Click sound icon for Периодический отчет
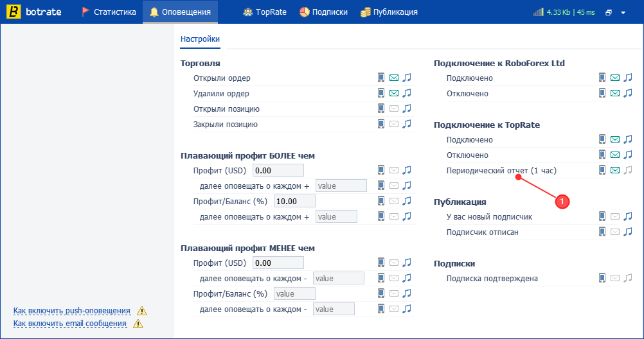Image resolution: width=644 pixels, height=339 pixels. (627, 170)
